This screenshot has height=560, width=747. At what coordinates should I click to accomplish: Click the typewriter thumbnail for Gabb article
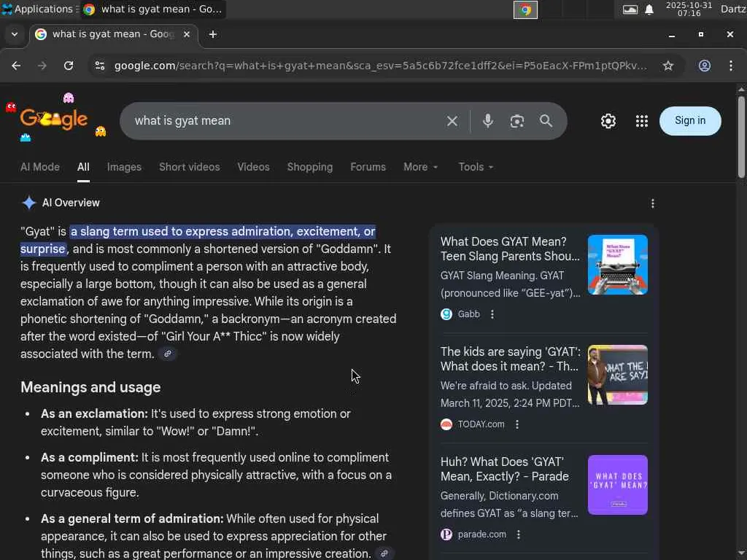tap(617, 265)
